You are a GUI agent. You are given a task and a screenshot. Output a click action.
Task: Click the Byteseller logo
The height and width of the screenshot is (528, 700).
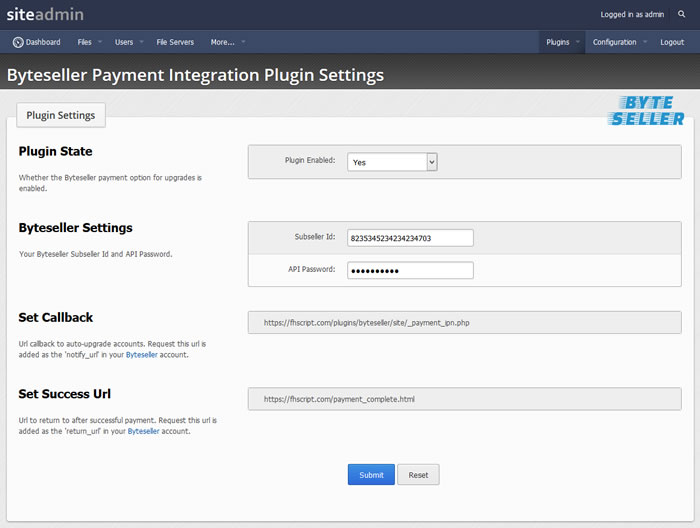coord(646,111)
